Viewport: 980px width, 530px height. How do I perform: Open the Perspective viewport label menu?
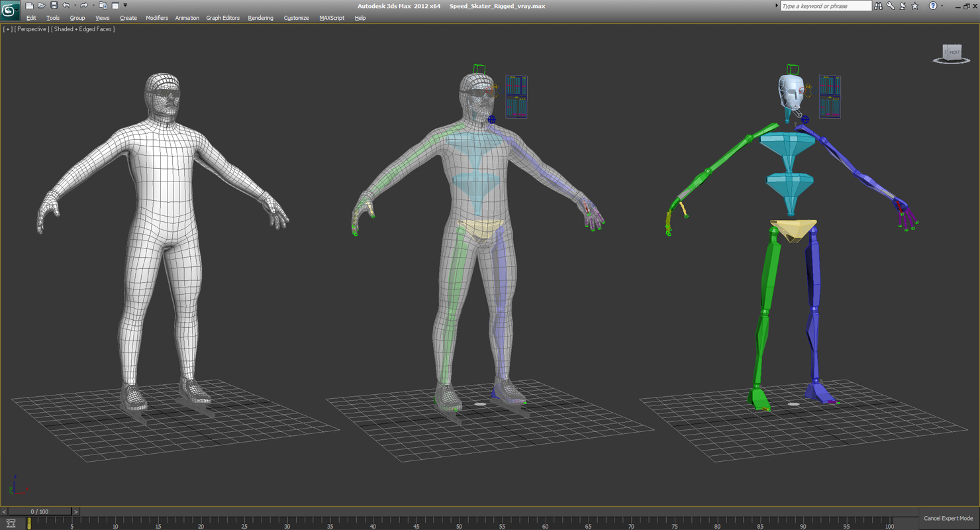tap(32, 29)
